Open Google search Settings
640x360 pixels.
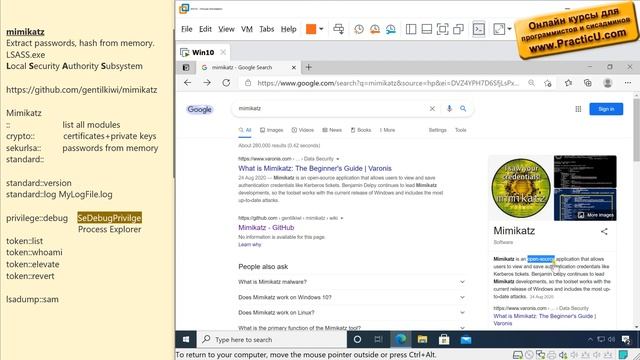click(x=438, y=130)
